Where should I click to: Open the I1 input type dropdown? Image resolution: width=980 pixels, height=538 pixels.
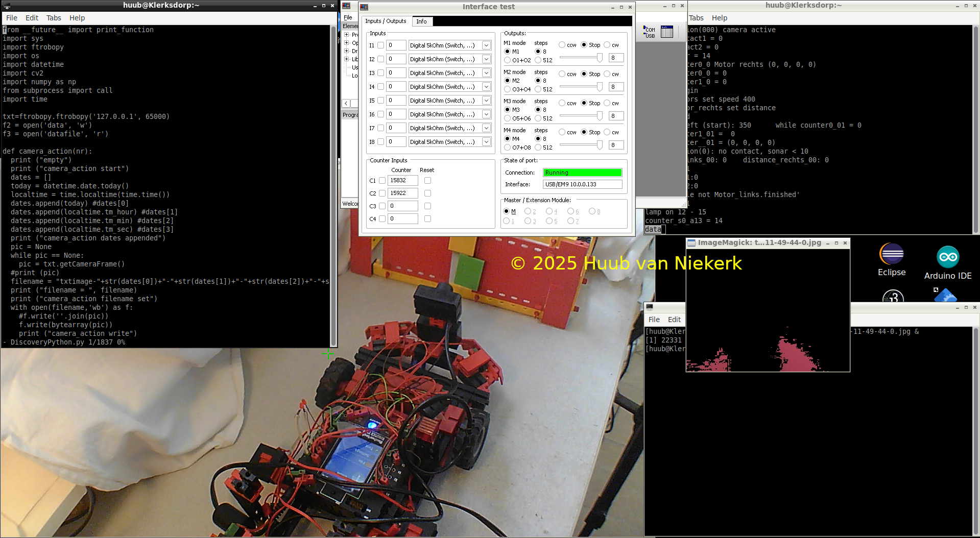486,45
